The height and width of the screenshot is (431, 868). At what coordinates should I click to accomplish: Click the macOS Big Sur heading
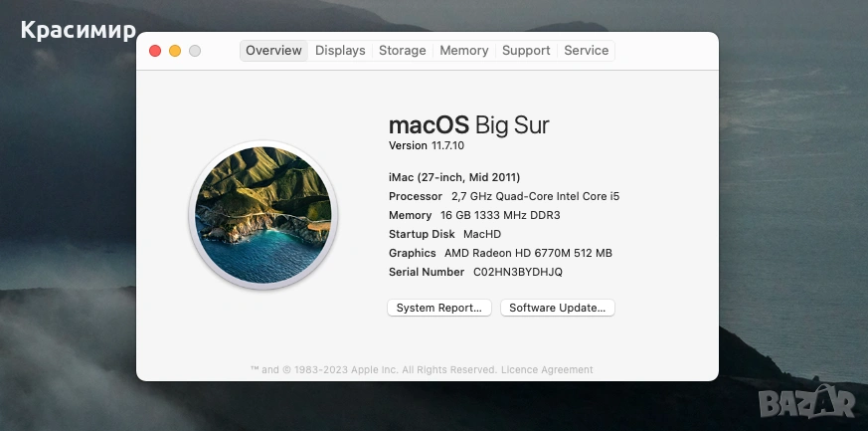pyautogui.click(x=468, y=124)
